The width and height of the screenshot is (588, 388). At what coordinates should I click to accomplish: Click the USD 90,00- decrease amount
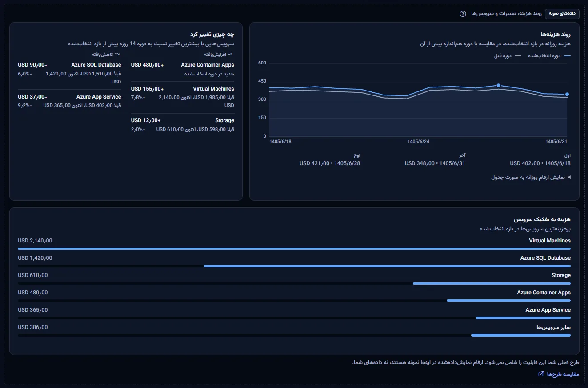click(32, 65)
